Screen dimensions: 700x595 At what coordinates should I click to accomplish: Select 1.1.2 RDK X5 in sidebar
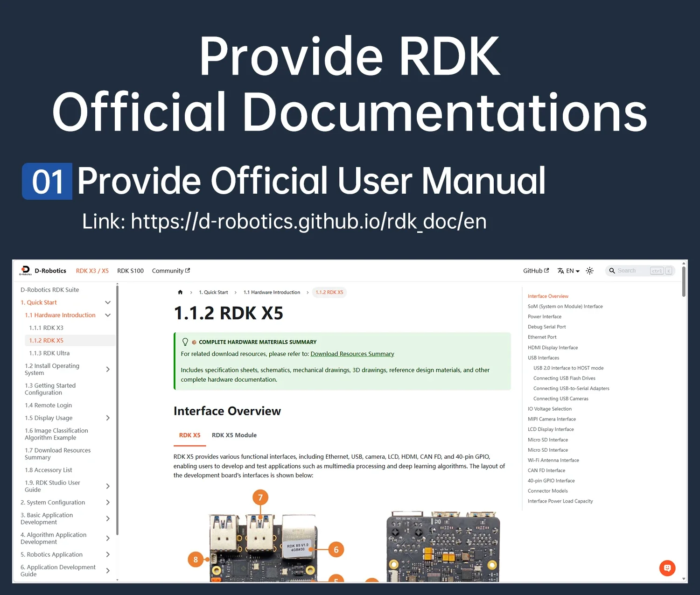coord(70,341)
